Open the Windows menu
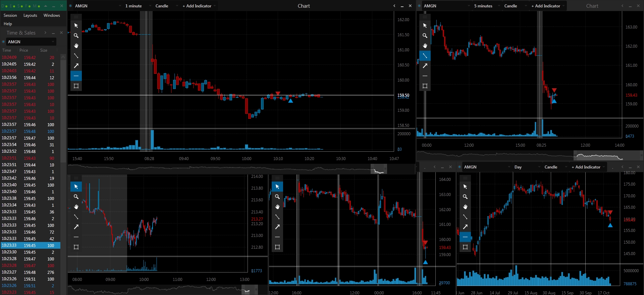Screen dimensions: 644x295 tap(52, 15)
